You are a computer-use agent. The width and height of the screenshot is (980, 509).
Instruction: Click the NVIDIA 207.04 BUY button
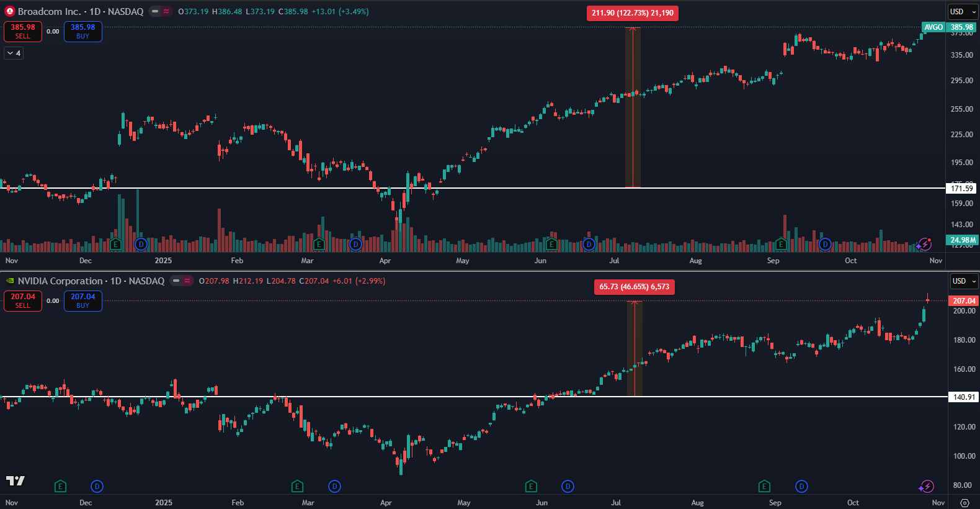point(83,301)
